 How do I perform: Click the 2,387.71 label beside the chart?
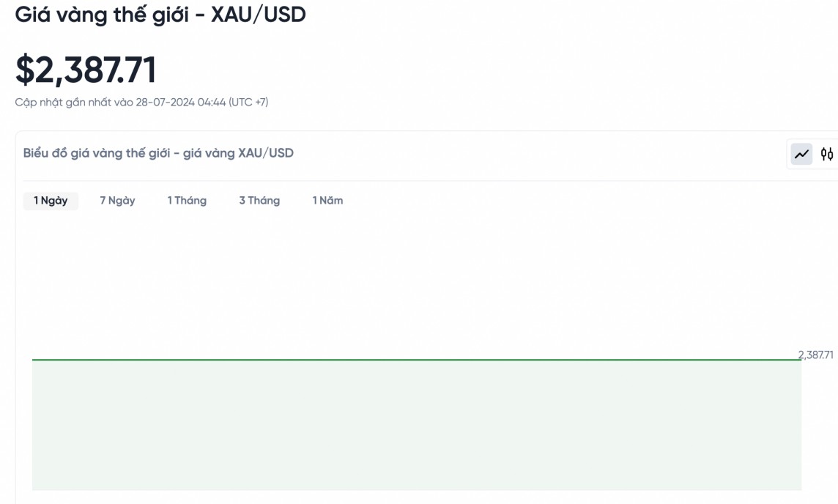coord(815,355)
